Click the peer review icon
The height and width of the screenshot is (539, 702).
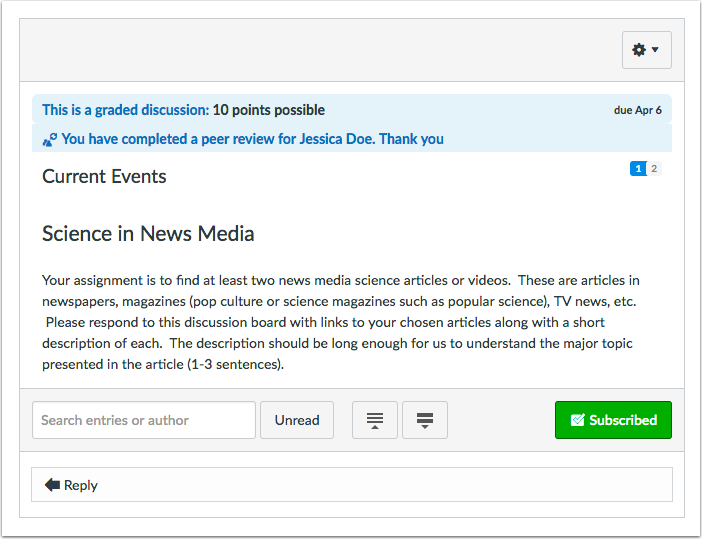(x=50, y=140)
